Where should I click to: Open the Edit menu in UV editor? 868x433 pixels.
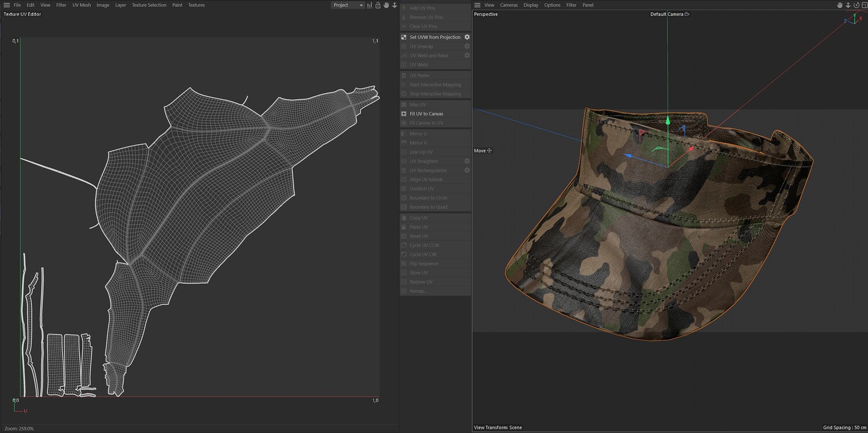30,5
